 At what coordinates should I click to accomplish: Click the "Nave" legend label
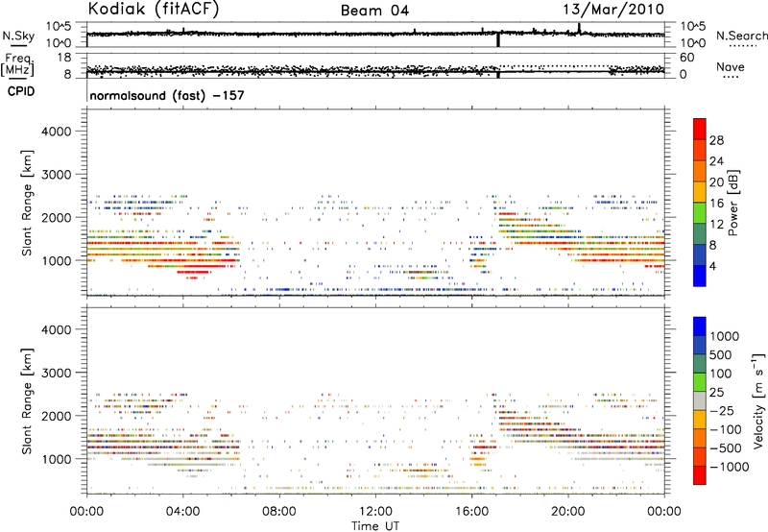tap(731, 66)
